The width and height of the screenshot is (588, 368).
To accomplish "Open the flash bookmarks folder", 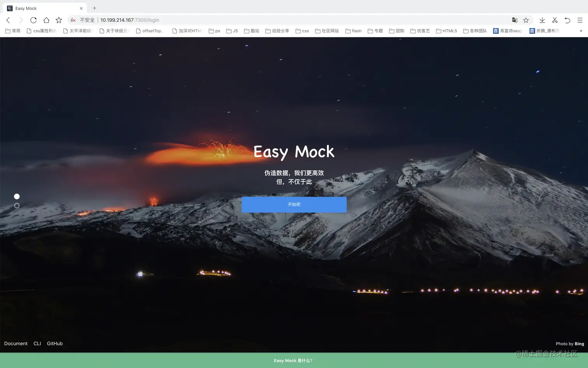I will coord(353,31).
